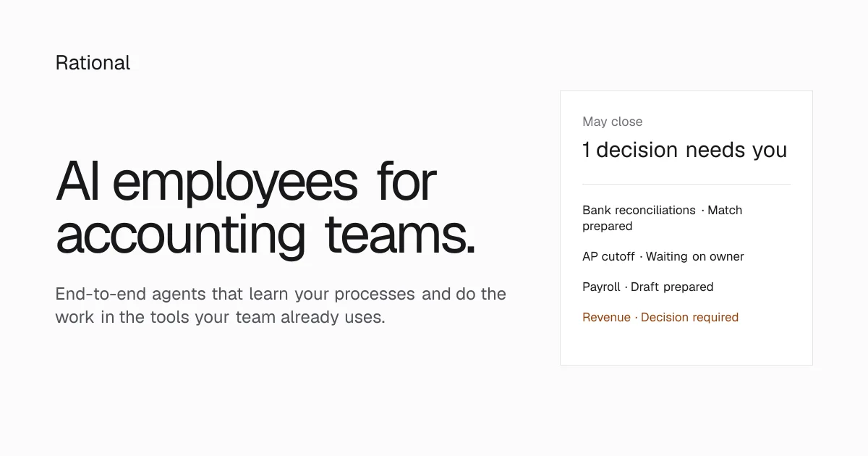Click the word "employees" in the headline
Viewport: 868px width, 456px height.
pos(235,185)
